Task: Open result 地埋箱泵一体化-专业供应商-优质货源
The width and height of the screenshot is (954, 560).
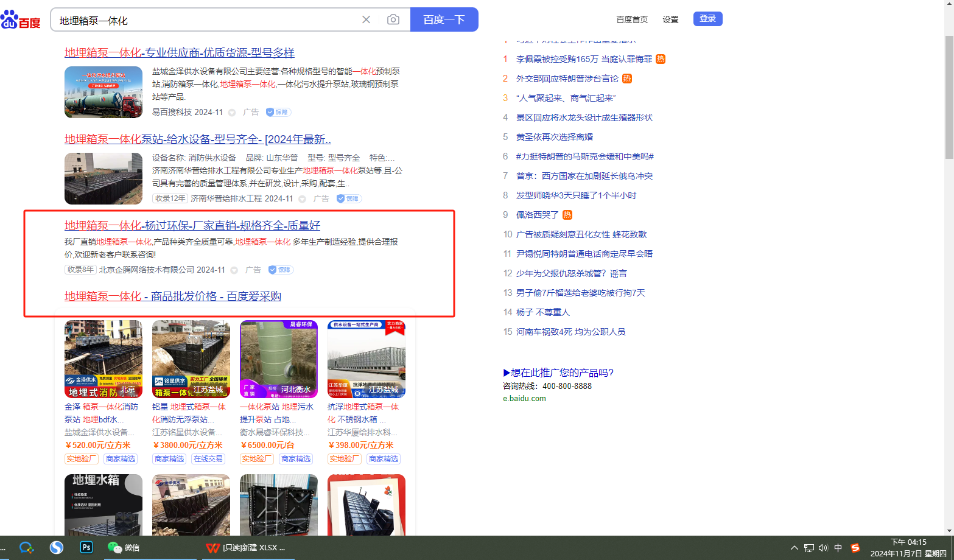Action: [180, 53]
